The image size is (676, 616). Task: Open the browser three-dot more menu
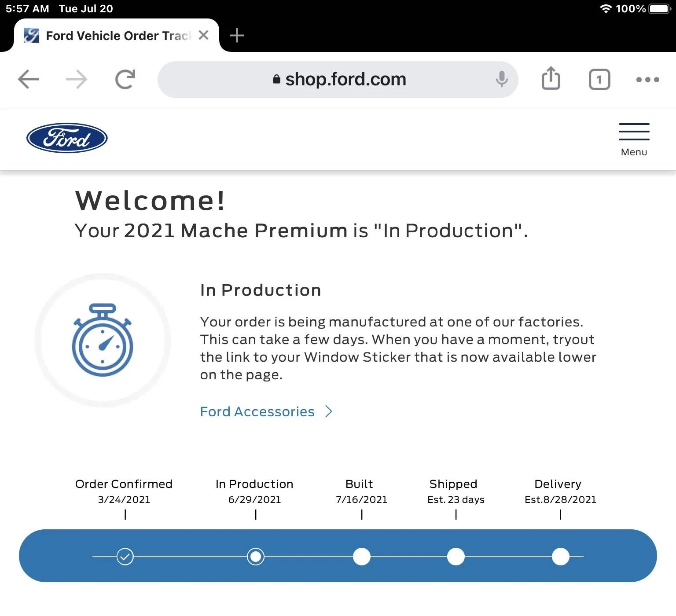pyautogui.click(x=648, y=80)
